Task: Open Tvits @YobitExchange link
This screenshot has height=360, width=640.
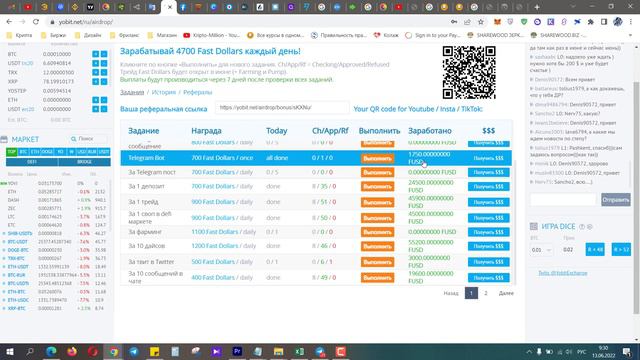Action: (562, 273)
